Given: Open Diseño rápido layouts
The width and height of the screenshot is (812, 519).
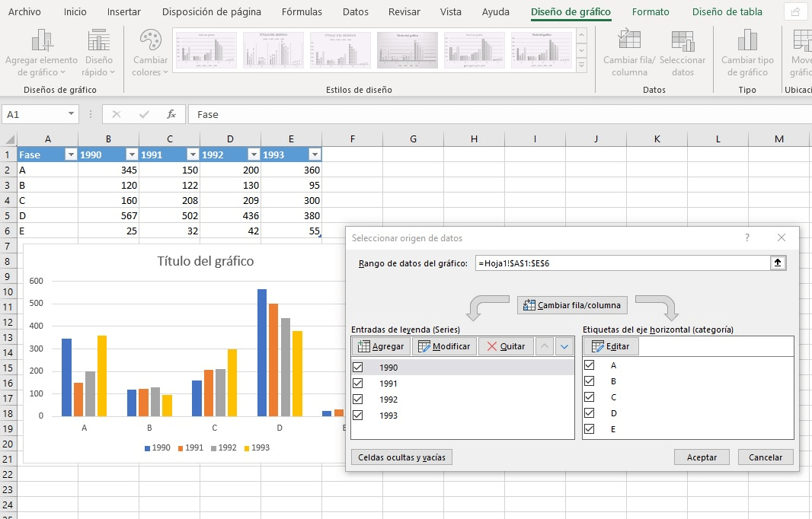Looking at the screenshot, I should coord(98,53).
